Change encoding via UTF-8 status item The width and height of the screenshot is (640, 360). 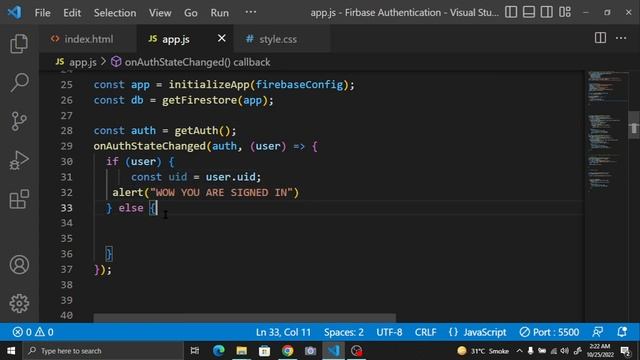coord(389,332)
